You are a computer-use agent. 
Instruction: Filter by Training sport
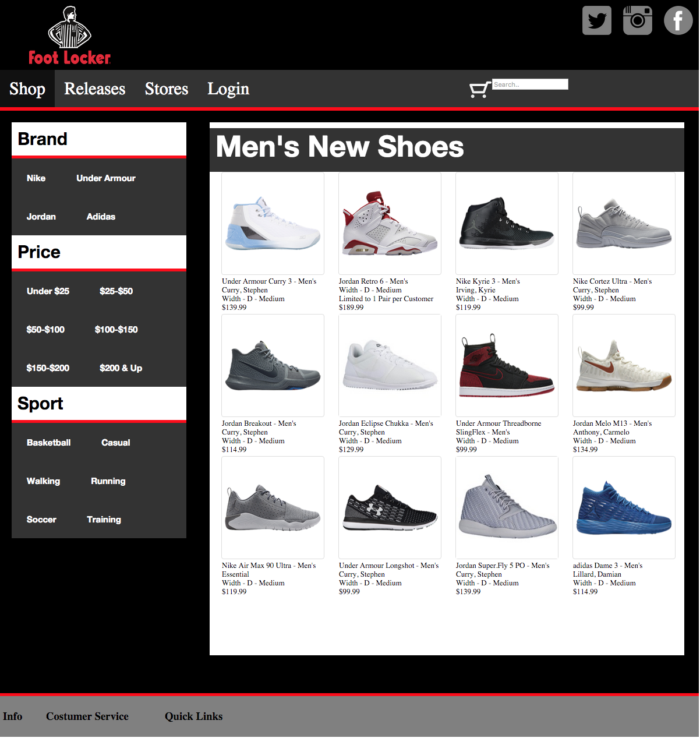tap(104, 520)
